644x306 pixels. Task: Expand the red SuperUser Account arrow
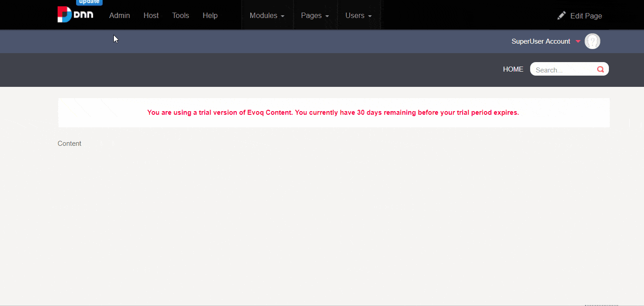[x=578, y=41]
